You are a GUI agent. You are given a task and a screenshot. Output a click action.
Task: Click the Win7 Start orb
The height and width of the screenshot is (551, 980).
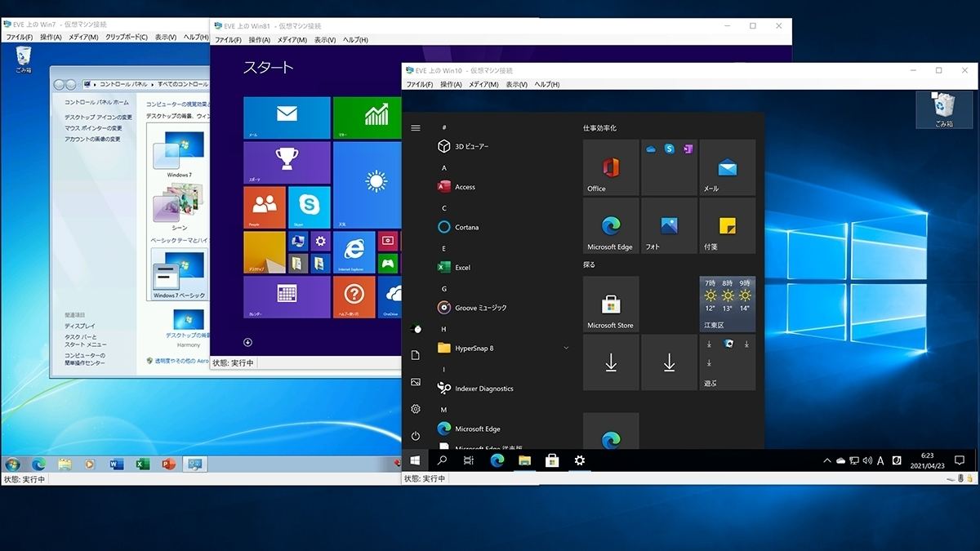tap(12, 464)
